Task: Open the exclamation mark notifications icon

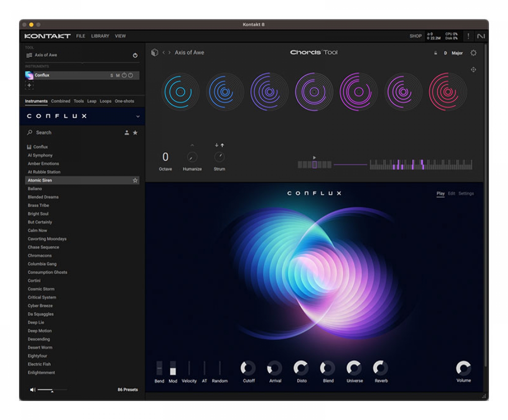Action: point(469,36)
